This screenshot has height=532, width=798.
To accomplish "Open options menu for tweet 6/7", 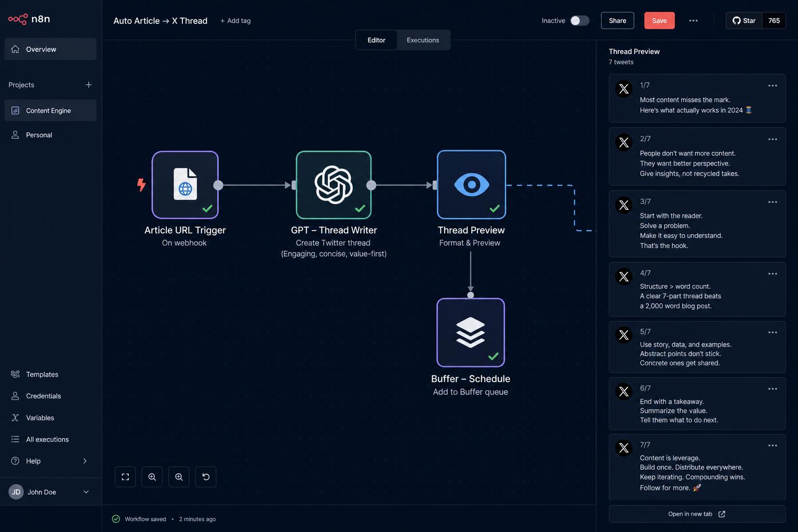I will (x=773, y=389).
